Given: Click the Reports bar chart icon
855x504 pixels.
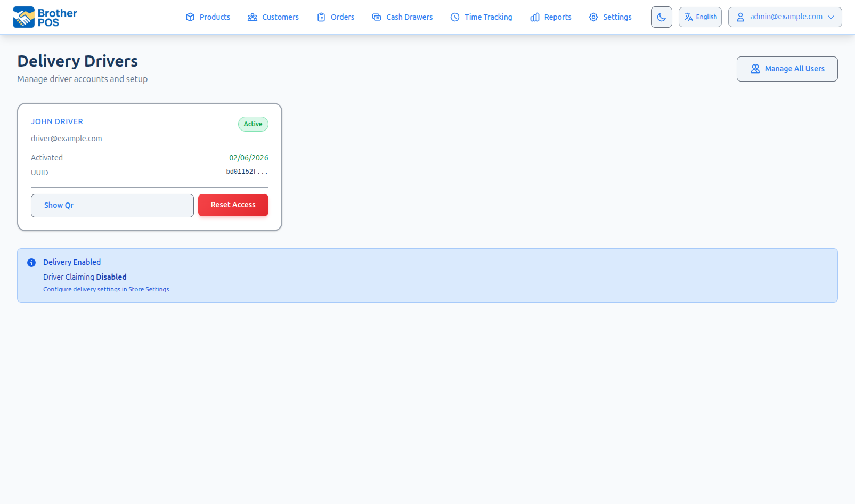Looking at the screenshot, I should [x=535, y=17].
